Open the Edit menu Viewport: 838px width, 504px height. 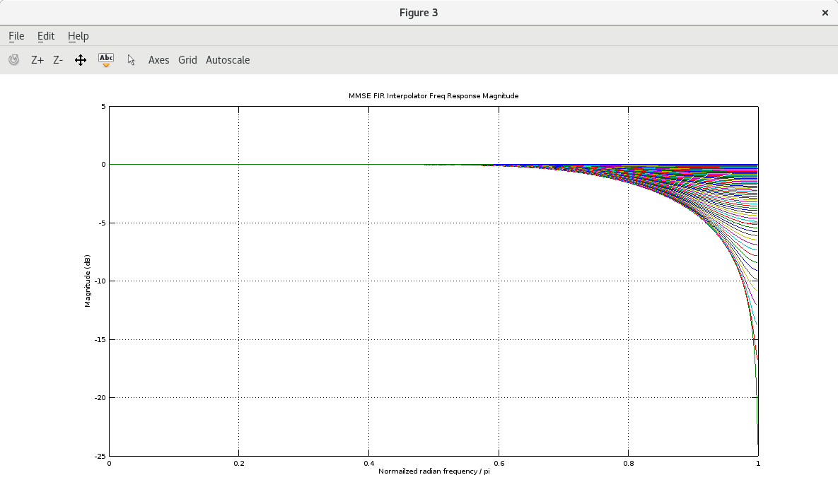click(46, 36)
